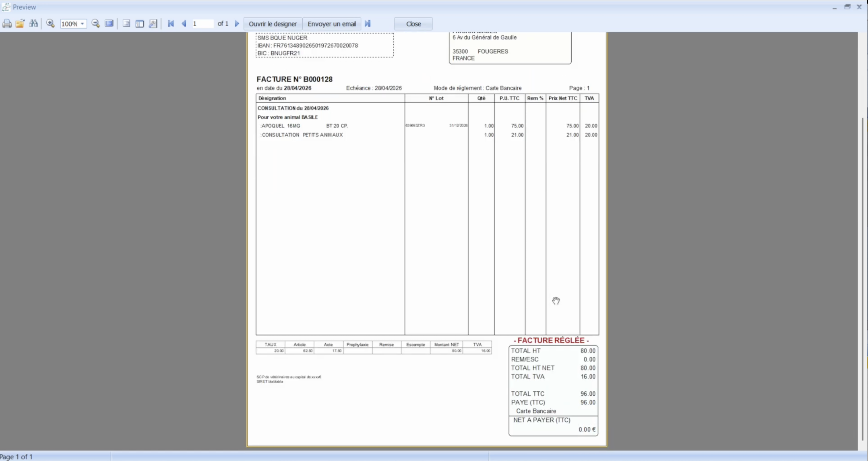Click the Print icon in toolbar

(7, 24)
